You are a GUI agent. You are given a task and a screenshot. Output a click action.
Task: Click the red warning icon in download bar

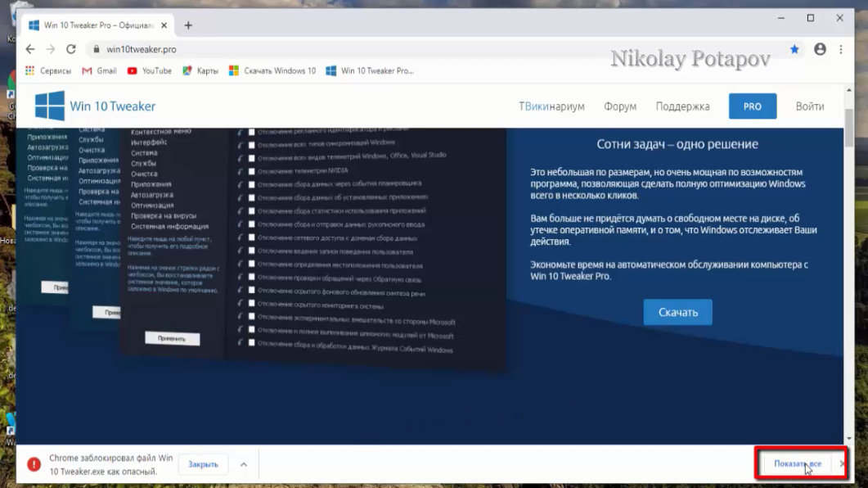[x=34, y=464]
